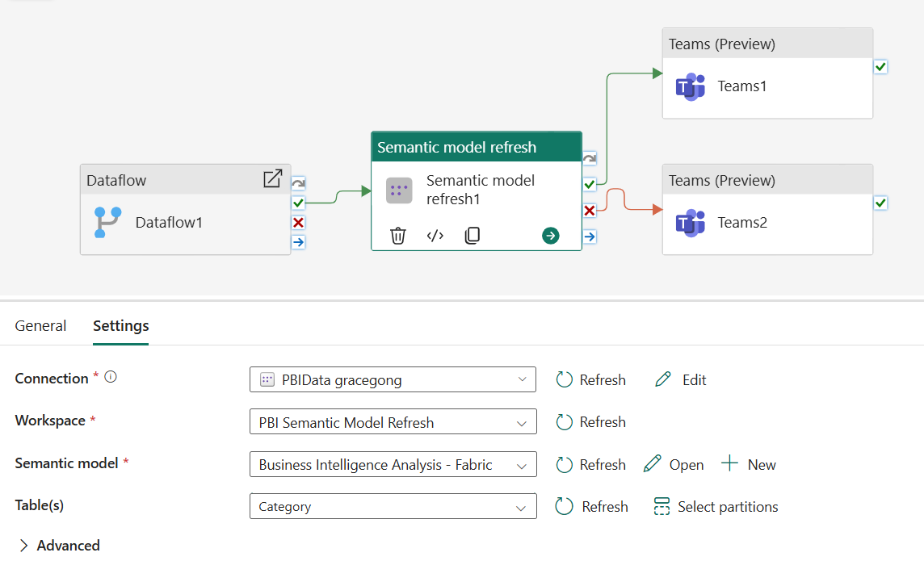Screen dimensions: 924x561
Task: Select the Settings tab
Action: point(120,326)
